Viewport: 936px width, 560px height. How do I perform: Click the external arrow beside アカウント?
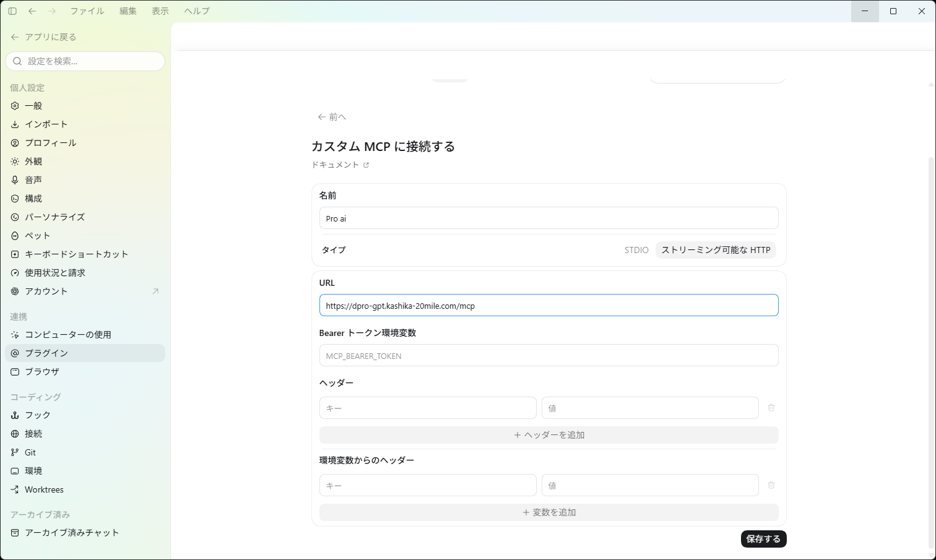(x=155, y=291)
